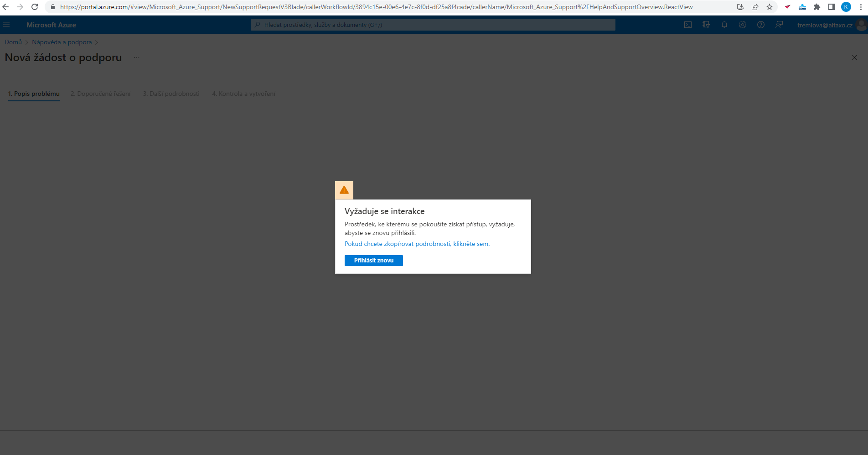Screen dimensions: 868x455
Task: Open the directories and subscriptions filter
Action: click(x=706, y=25)
